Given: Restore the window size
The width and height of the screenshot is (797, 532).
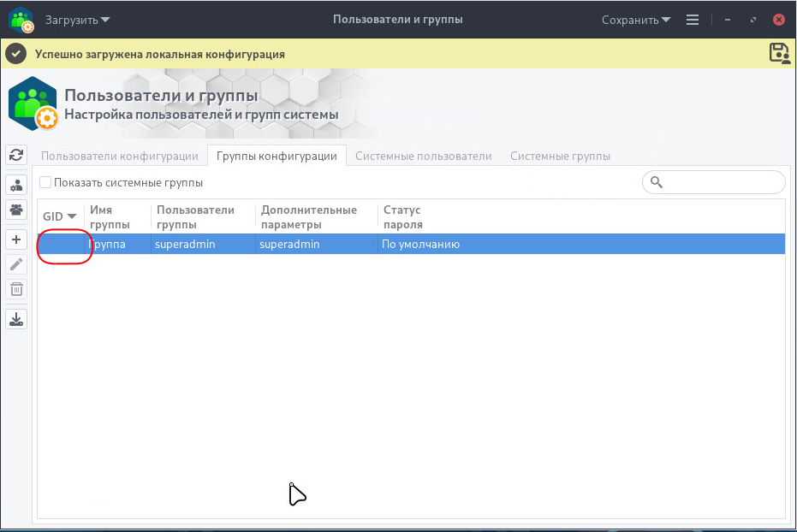Looking at the screenshot, I should [x=753, y=20].
